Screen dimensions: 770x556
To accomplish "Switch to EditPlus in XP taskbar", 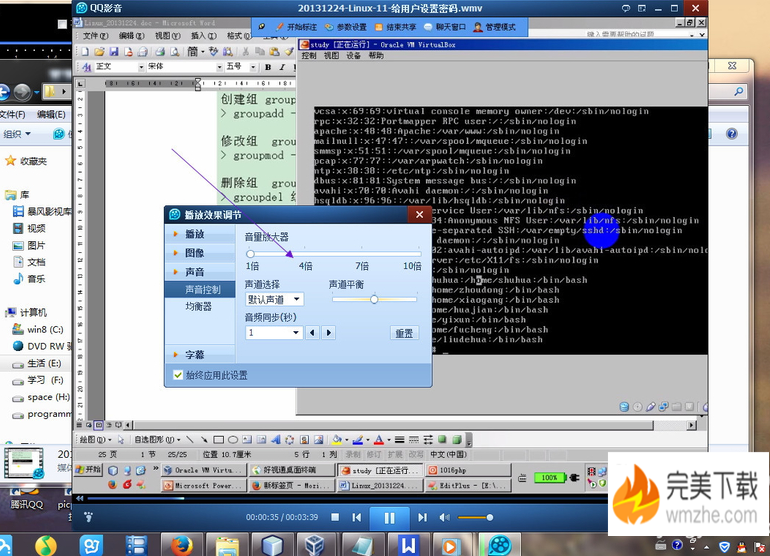I will pyautogui.click(x=468, y=485).
